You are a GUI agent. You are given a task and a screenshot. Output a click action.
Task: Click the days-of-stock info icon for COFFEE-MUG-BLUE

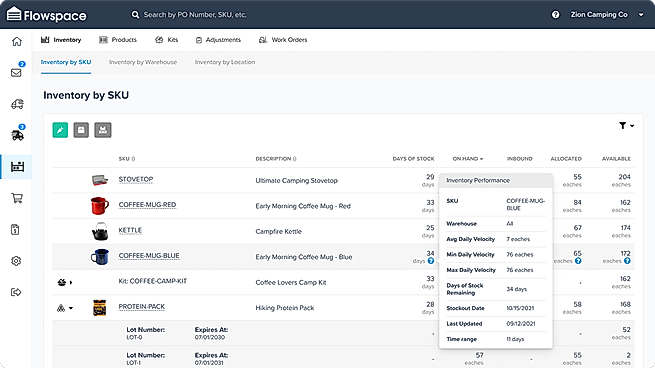pos(431,261)
